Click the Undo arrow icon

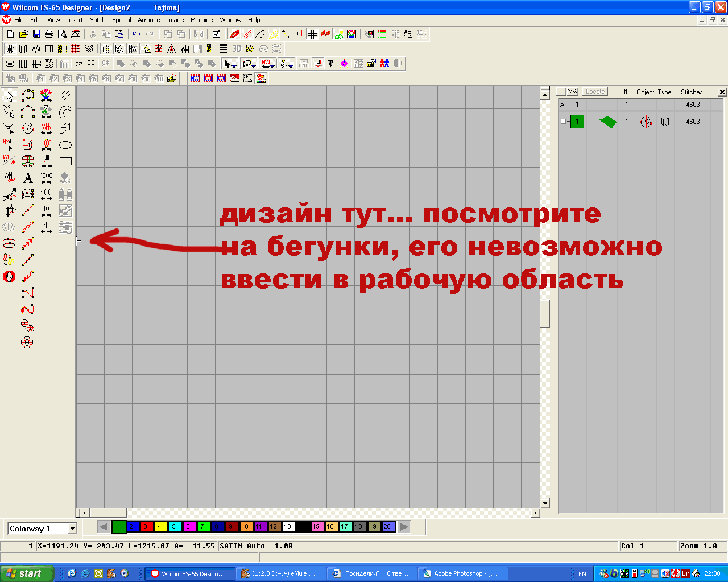point(136,34)
